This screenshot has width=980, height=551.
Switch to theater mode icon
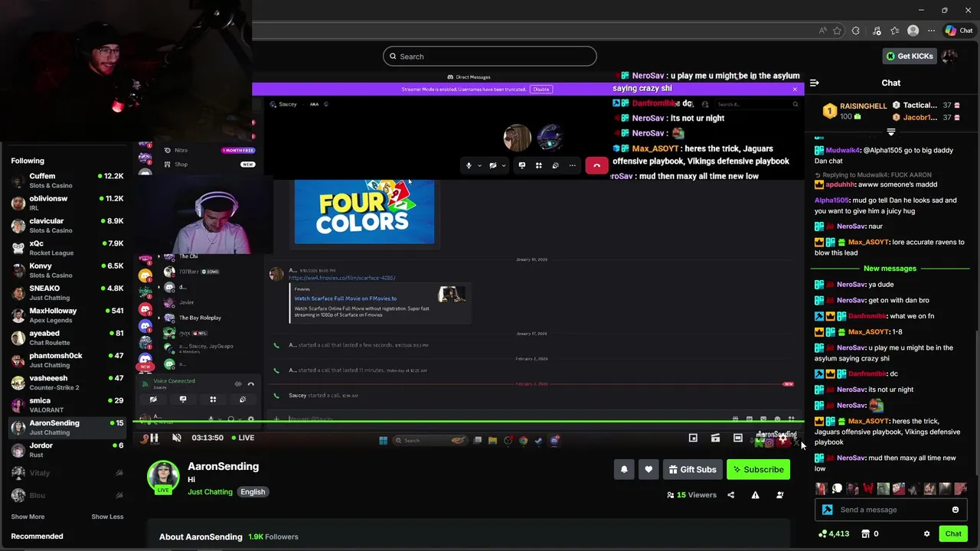737,438
